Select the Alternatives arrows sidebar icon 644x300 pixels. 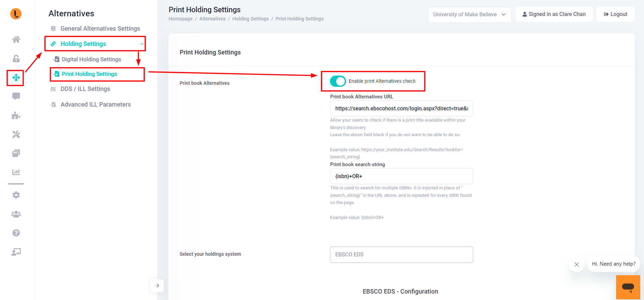[x=16, y=78]
